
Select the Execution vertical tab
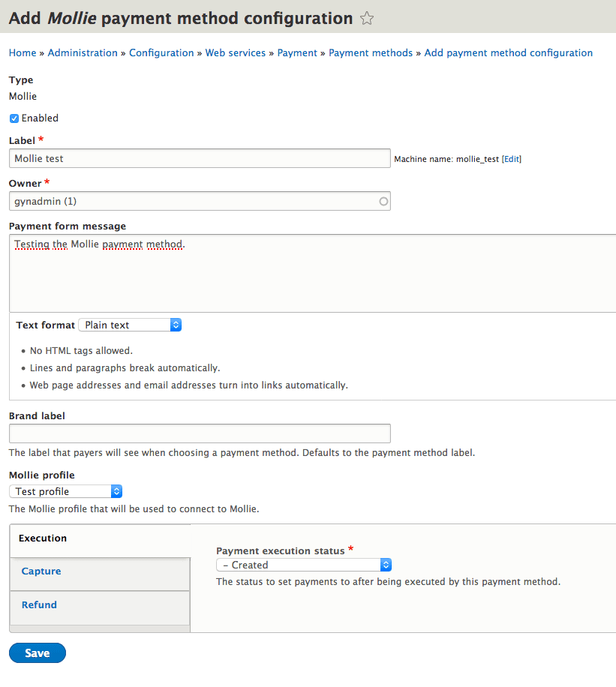[x=43, y=538]
